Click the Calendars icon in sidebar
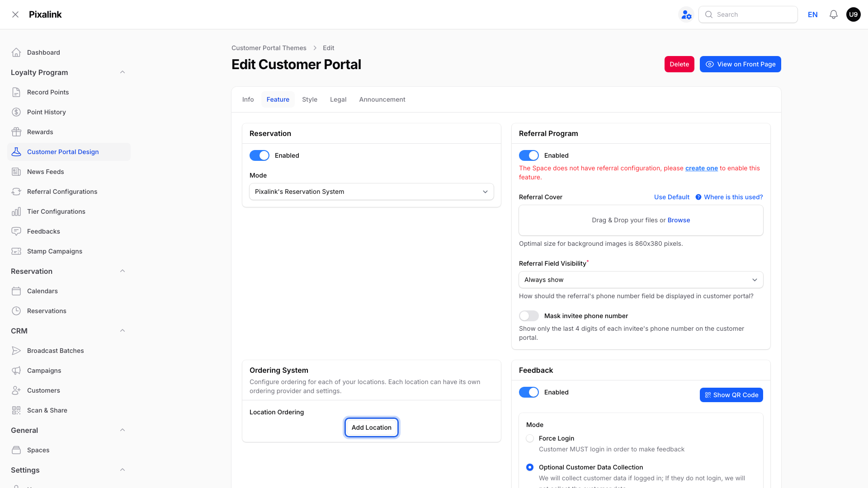 point(16,291)
